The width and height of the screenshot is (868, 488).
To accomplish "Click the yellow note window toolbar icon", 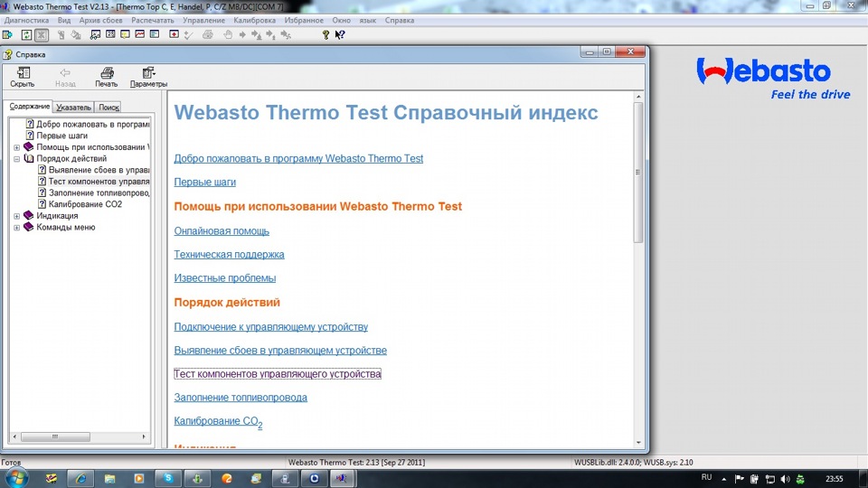I will click(x=125, y=34).
